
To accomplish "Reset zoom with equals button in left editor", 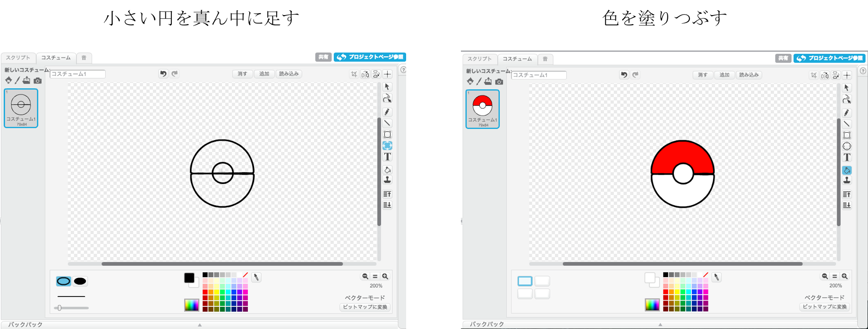I will tap(375, 277).
